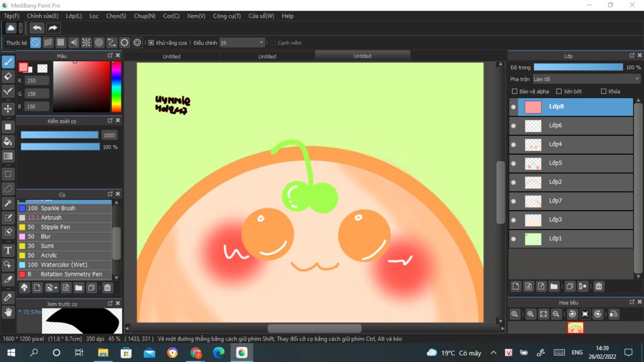Choose the Watercolor (Wet) brush

point(65,265)
